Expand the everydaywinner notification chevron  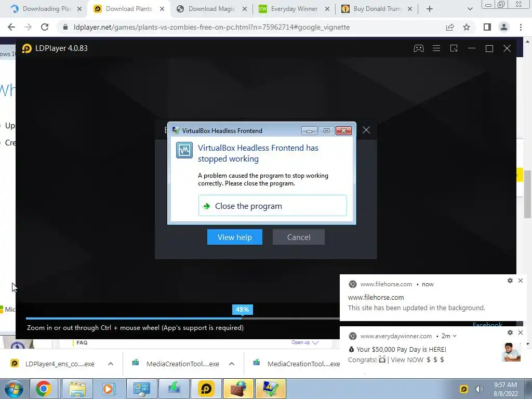(x=455, y=336)
